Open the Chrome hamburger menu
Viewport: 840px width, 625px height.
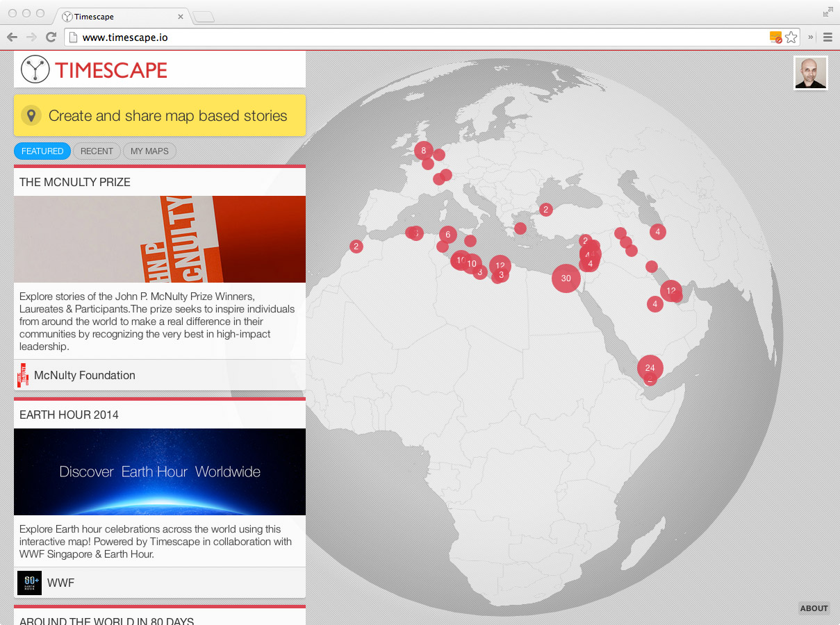(827, 37)
